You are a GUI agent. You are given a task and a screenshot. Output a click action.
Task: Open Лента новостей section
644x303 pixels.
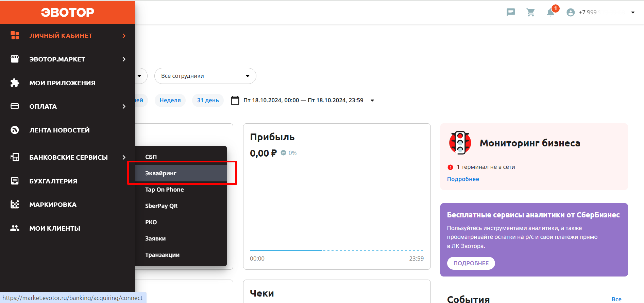pos(68,130)
